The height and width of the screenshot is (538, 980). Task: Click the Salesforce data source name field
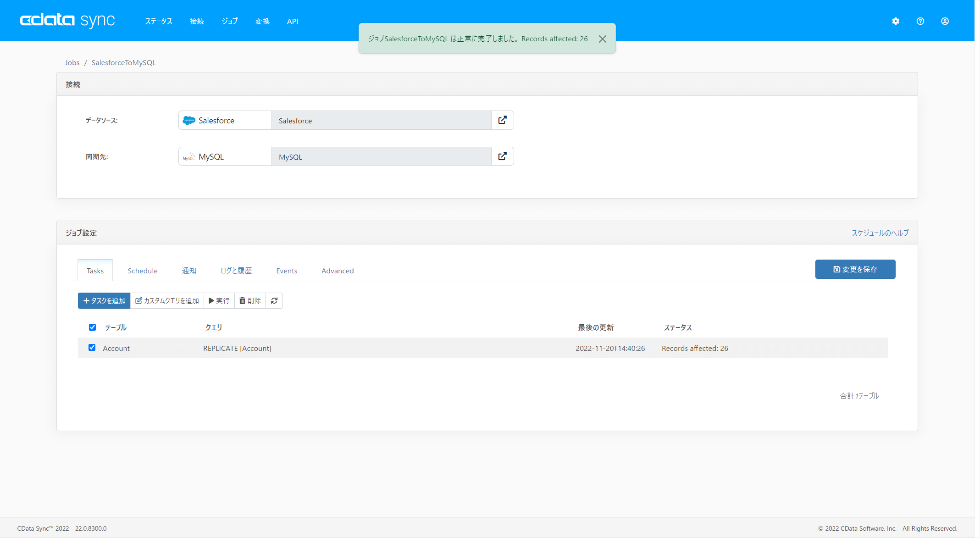pos(381,121)
